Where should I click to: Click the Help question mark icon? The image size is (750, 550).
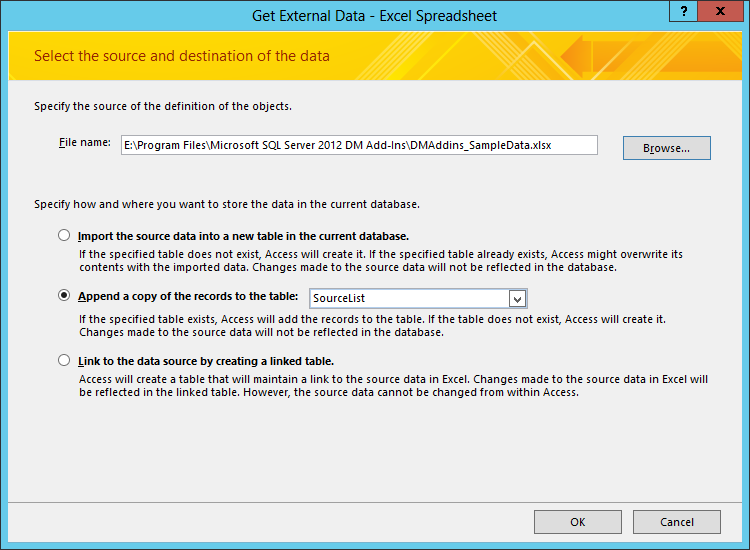pos(684,9)
